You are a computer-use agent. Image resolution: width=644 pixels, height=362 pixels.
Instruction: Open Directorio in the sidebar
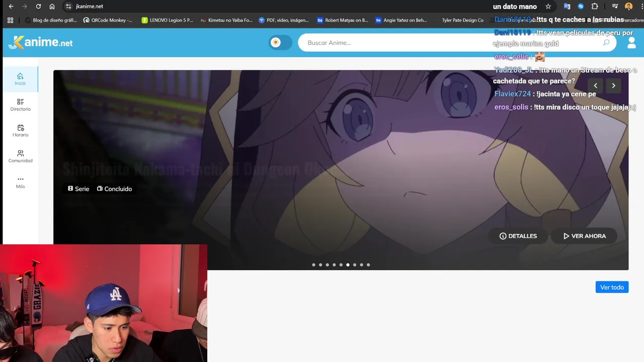coord(20,105)
